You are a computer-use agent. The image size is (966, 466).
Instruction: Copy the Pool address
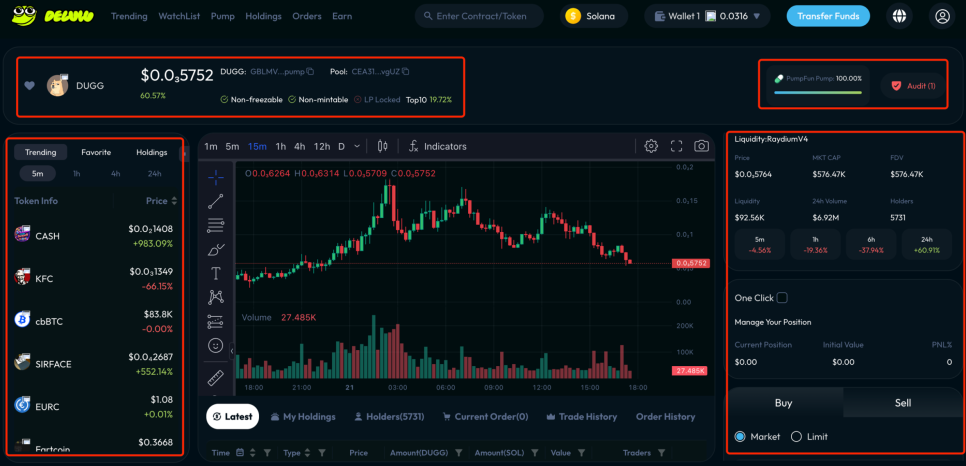tap(405, 72)
